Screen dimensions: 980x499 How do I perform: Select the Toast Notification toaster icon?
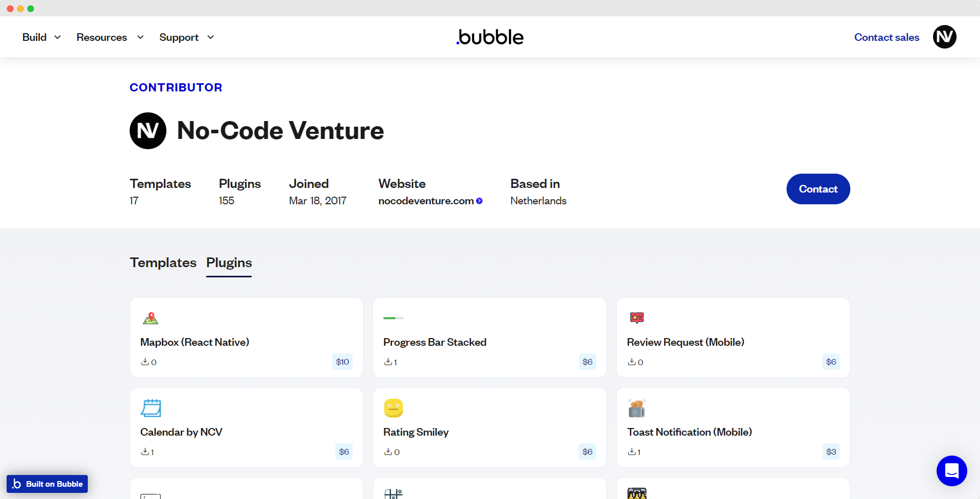point(636,408)
